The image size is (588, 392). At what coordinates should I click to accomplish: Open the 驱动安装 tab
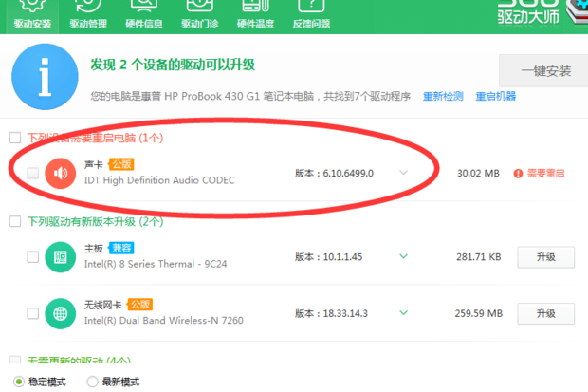[x=32, y=16]
